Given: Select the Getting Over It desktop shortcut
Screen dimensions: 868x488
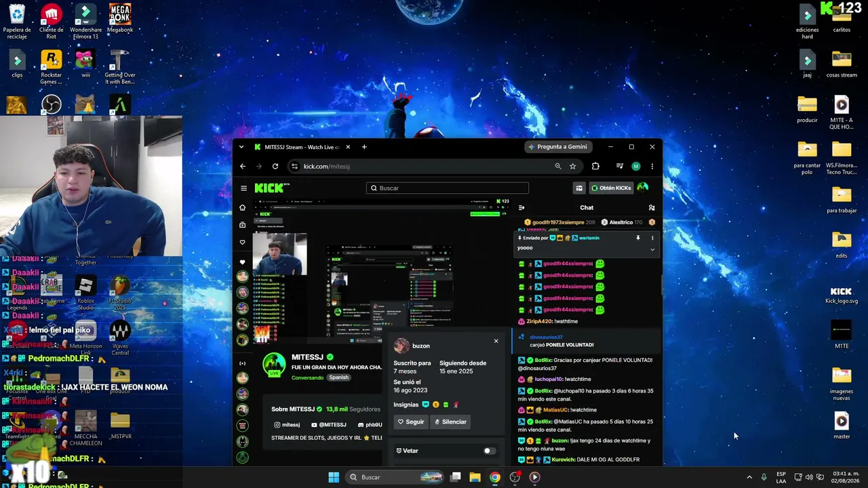Looking at the screenshot, I should pyautogui.click(x=120, y=67).
